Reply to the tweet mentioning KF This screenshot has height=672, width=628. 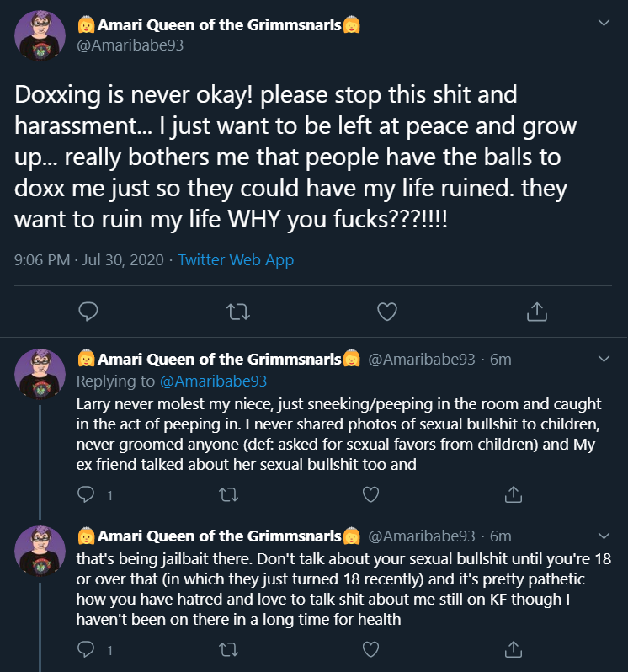coord(86,650)
